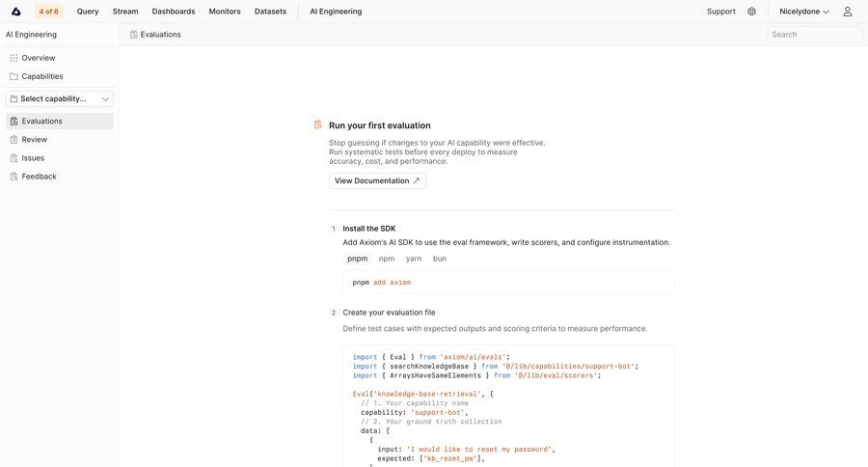868x467 pixels.
Task: Expand the Nicelydone account dropdown
Action: (803, 11)
